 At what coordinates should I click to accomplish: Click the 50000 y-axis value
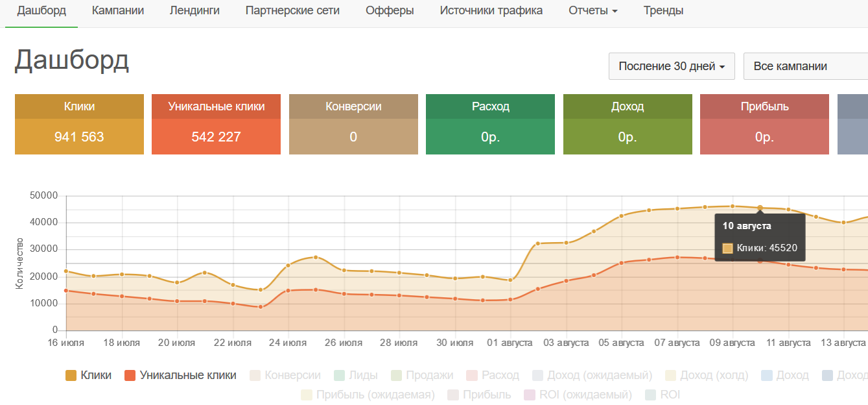point(44,195)
